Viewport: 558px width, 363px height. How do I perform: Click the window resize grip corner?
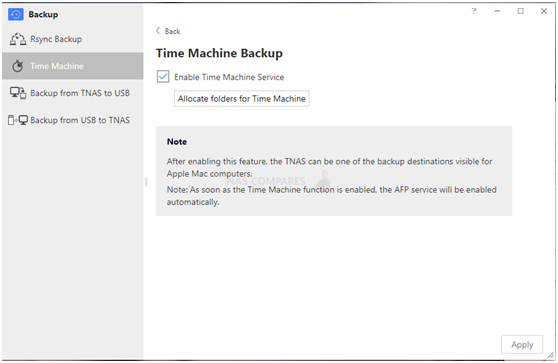(551, 355)
